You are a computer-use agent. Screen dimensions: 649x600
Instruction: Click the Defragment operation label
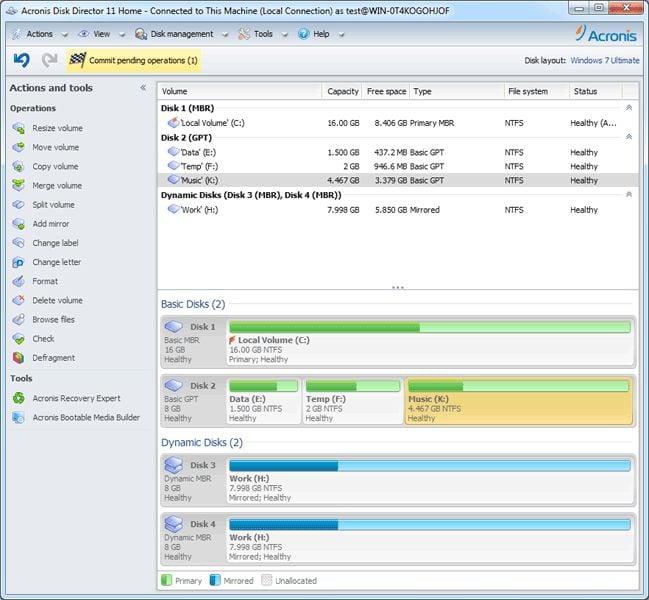point(53,358)
